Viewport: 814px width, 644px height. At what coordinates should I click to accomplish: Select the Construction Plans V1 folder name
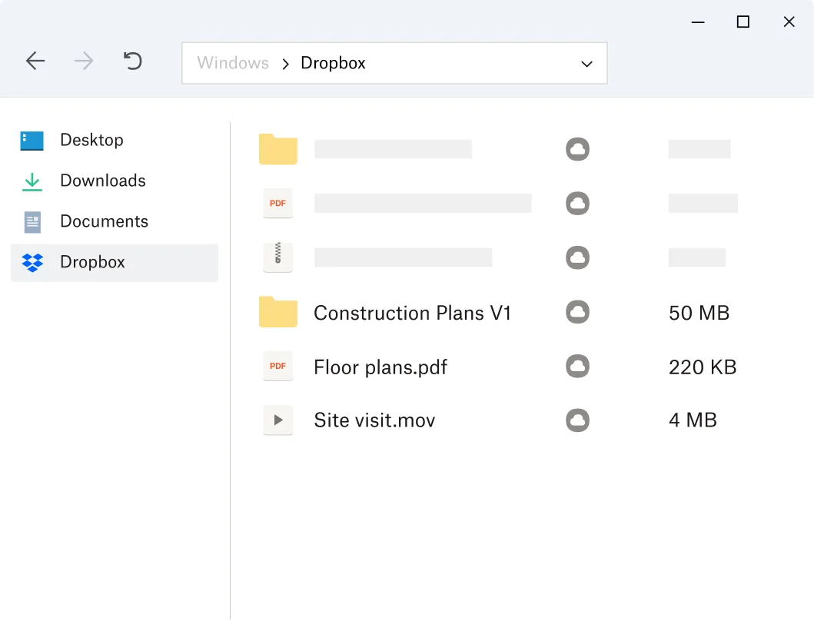412,313
